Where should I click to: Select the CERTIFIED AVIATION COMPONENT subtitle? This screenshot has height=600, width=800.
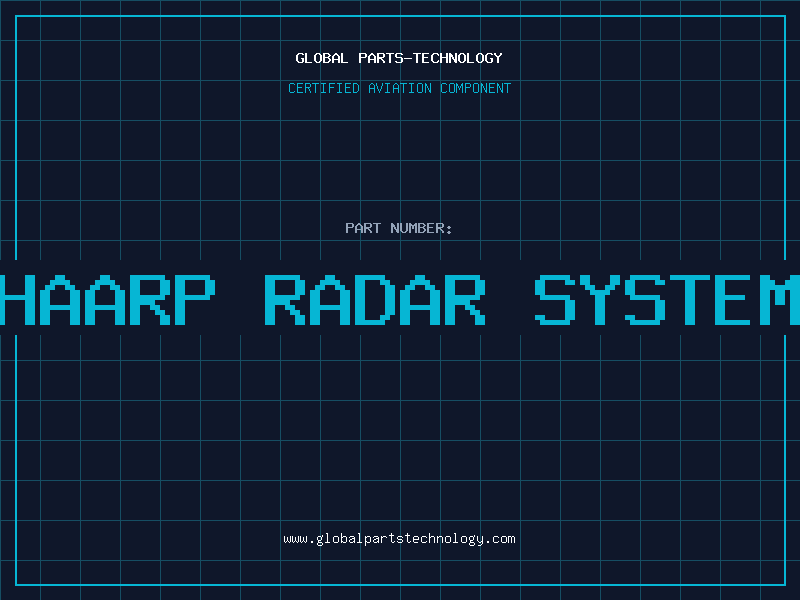(399, 88)
